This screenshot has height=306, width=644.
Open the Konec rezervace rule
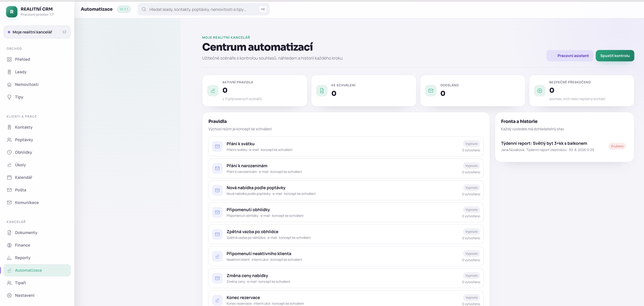point(346,298)
